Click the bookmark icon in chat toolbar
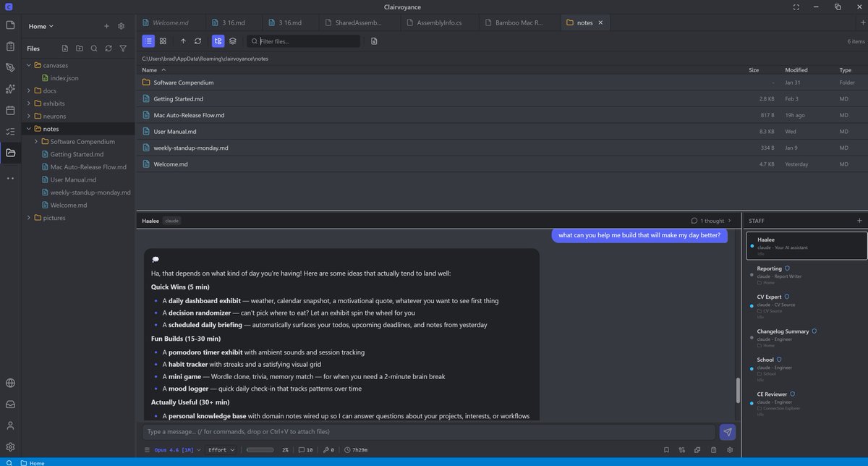Image resolution: width=868 pixels, height=466 pixels. click(666, 450)
